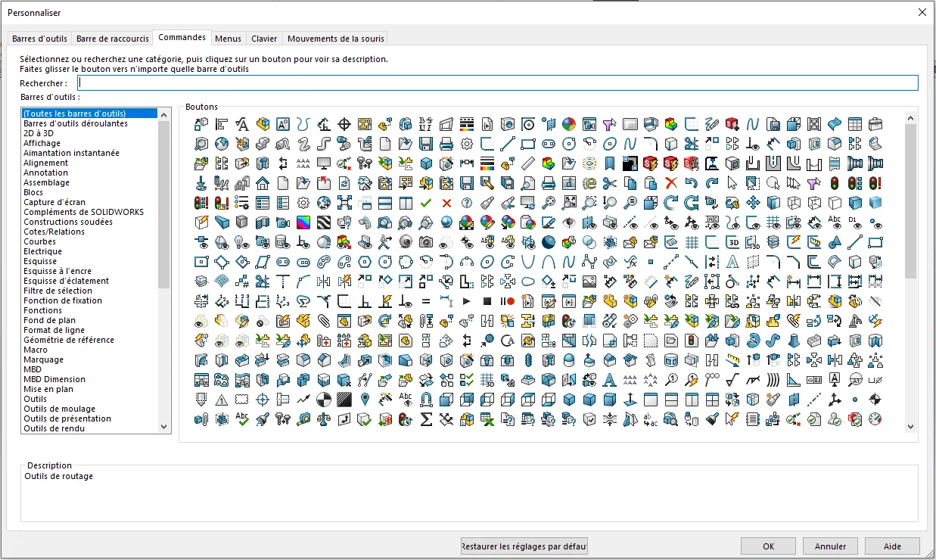Select the diagonal ruler Measure icon

tap(528, 163)
